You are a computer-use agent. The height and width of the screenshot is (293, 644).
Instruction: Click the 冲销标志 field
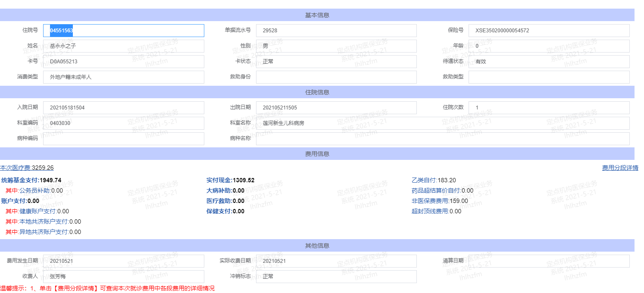click(x=336, y=277)
